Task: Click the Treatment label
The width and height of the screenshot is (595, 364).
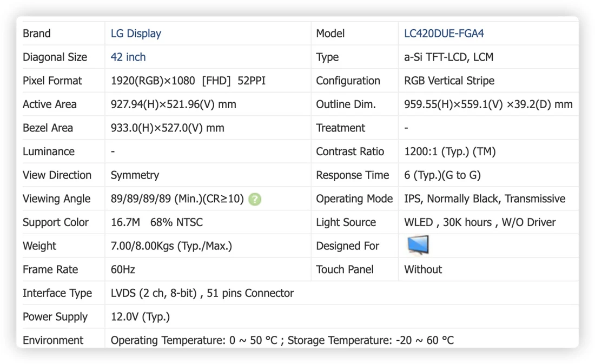Action: click(x=340, y=128)
